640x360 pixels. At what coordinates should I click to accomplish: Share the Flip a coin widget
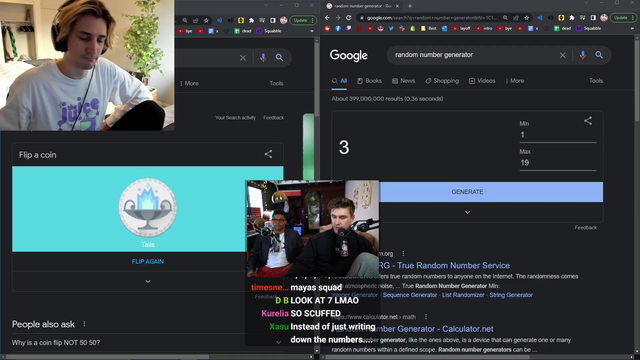click(x=268, y=154)
